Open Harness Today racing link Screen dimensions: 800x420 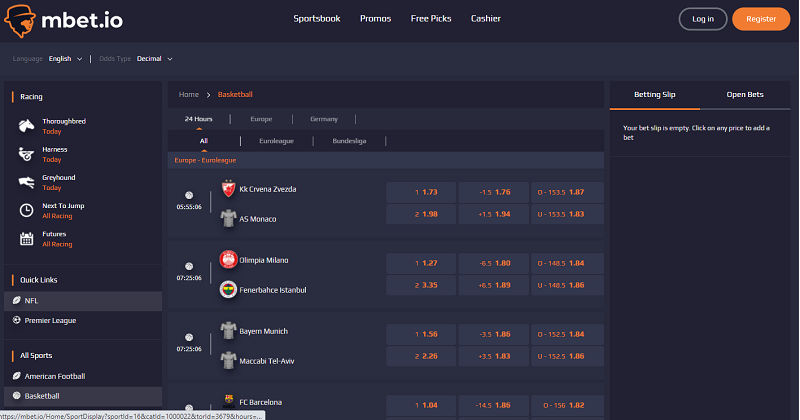52,160
